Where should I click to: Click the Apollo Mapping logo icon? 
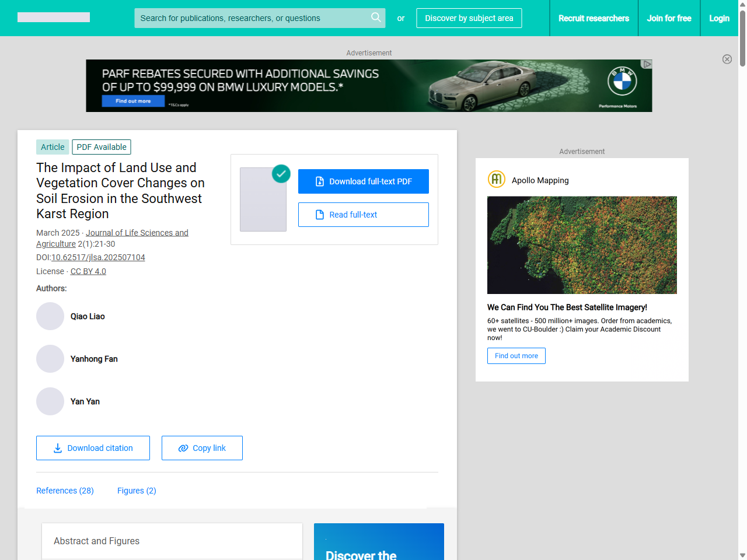[496, 179]
